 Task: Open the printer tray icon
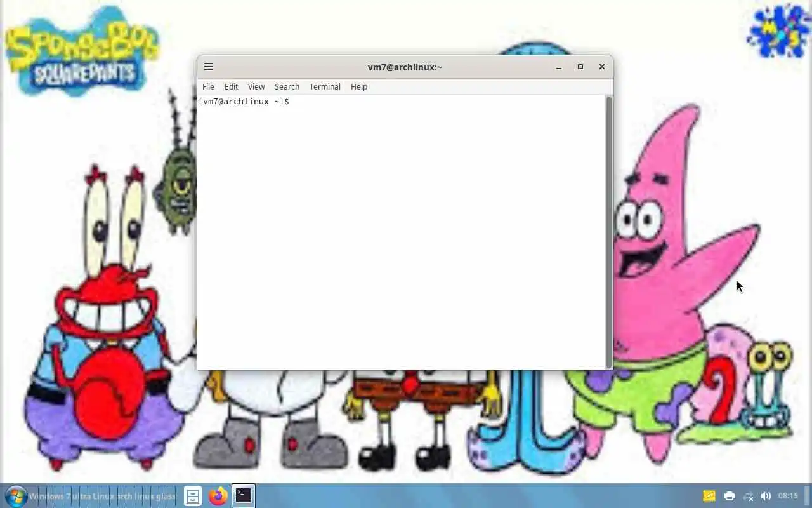click(x=730, y=496)
